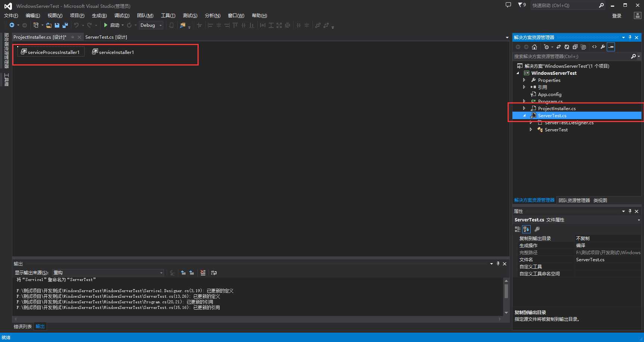Screen dimensions: 644x342
Task: Open the 工具(T) tools menu
Action: point(168,16)
